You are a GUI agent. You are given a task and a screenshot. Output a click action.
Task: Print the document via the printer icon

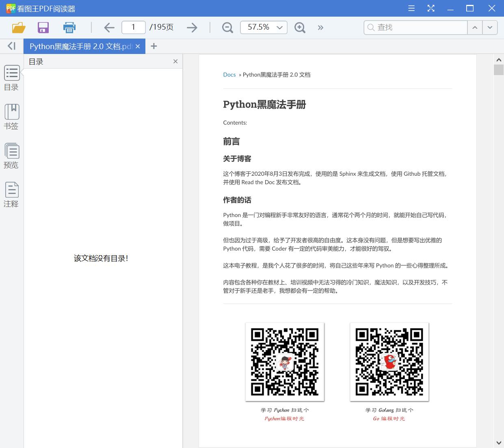pos(69,27)
